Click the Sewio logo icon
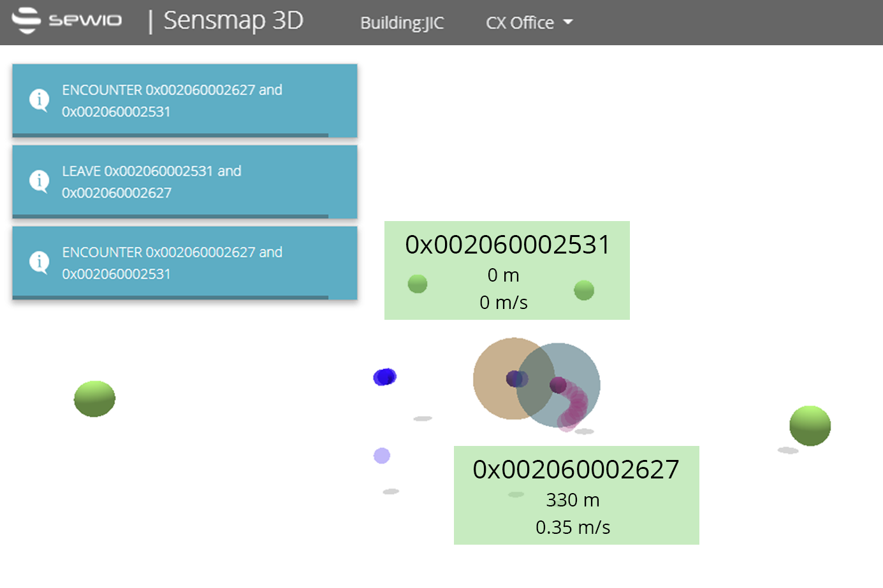The height and width of the screenshot is (588, 883). pyautogui.click(x=27, y=20)
